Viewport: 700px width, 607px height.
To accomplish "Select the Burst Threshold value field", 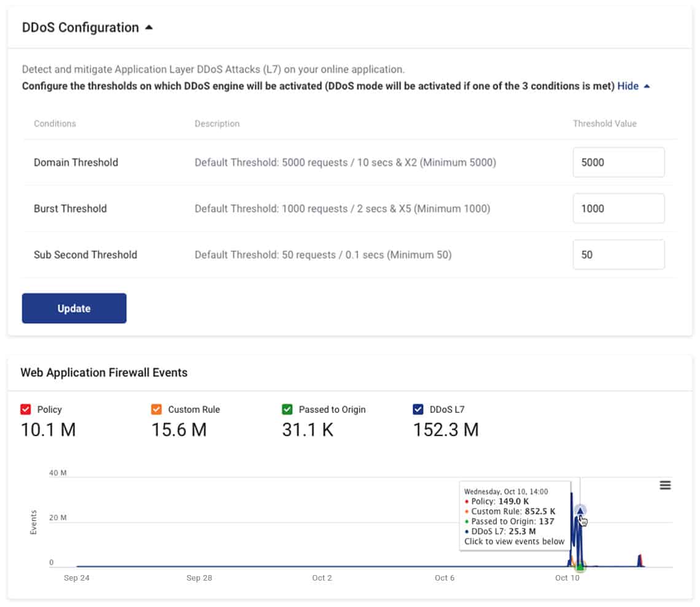I will pyautogui.click(x=618, y=208).
